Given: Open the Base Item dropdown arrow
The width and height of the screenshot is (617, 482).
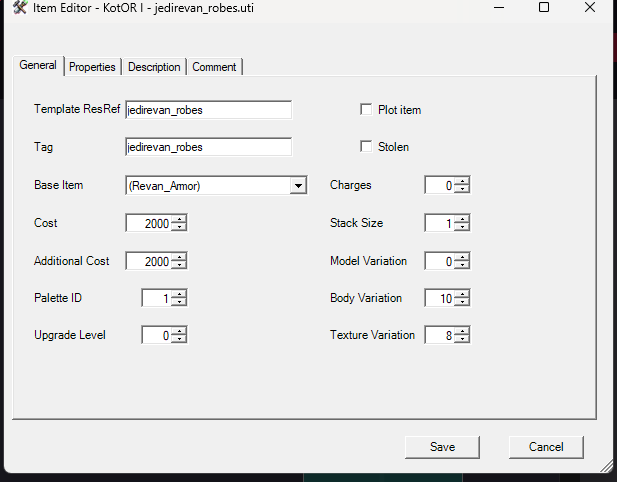Looking at the screenshot, I should tap(298, 185).
